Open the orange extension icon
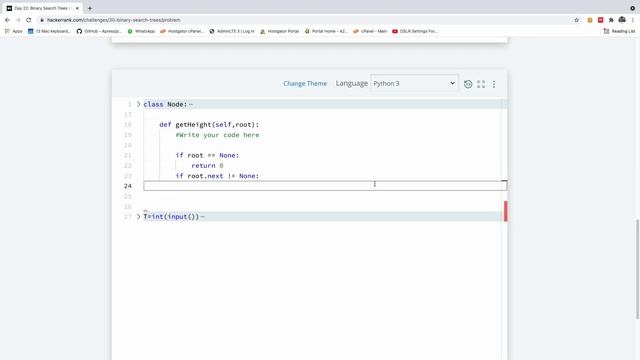 [590, 20]
